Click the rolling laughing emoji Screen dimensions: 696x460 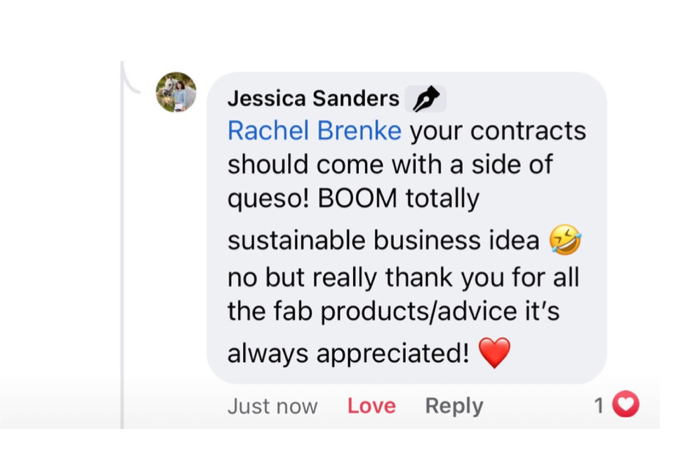565,240
